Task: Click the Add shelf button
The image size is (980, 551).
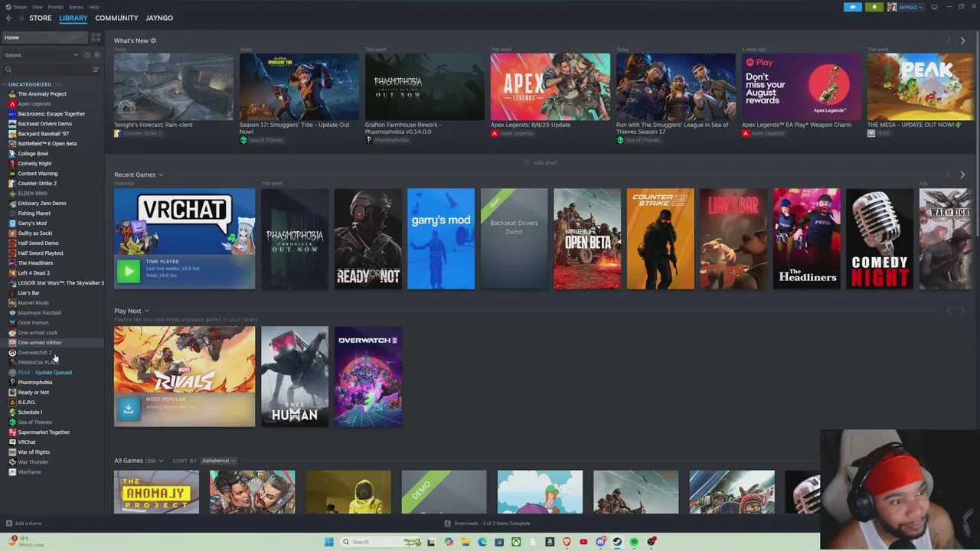Action: point(541,163)
